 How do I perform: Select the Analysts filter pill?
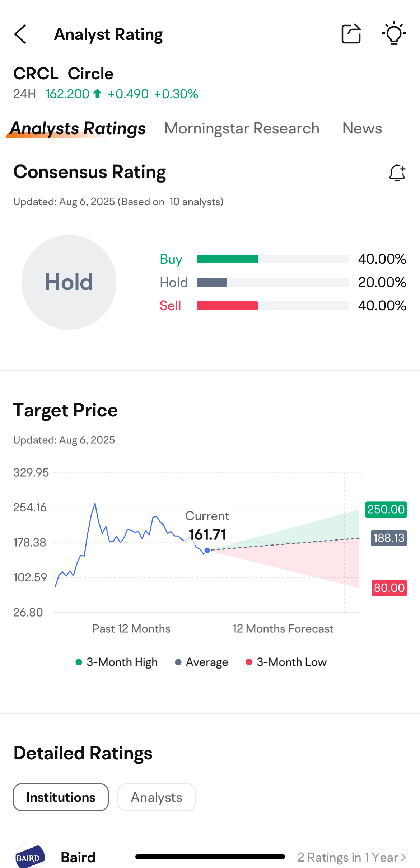(x=157, y=797)
